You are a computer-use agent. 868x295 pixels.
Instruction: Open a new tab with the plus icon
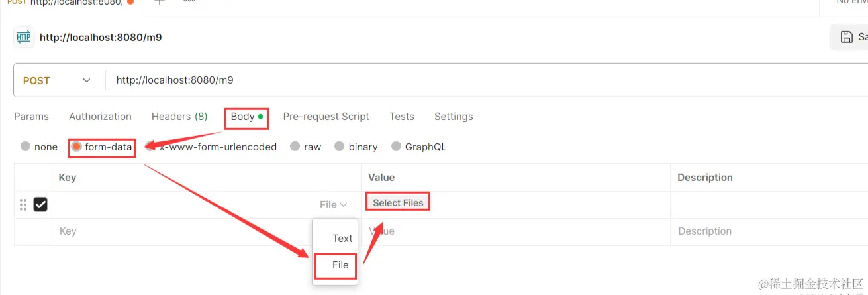pos(159,2)
